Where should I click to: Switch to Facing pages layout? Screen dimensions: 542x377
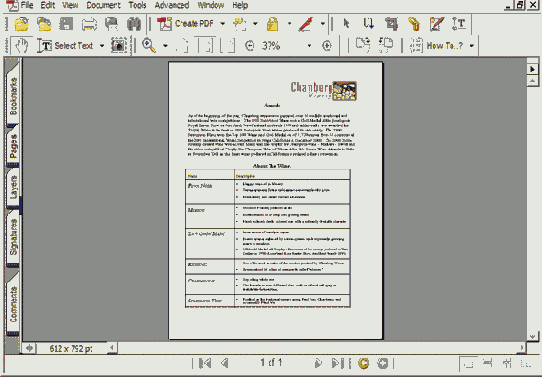click(526, 364)
